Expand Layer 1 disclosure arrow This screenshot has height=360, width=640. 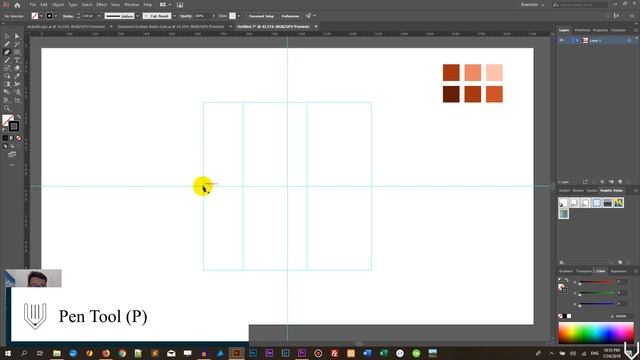tap(577, 40)
